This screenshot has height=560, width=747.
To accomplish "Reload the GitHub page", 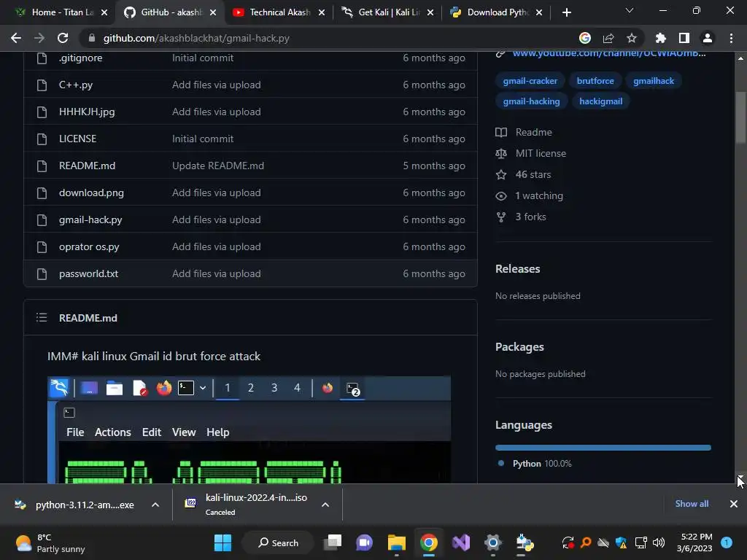I will [x=63, y=38].
